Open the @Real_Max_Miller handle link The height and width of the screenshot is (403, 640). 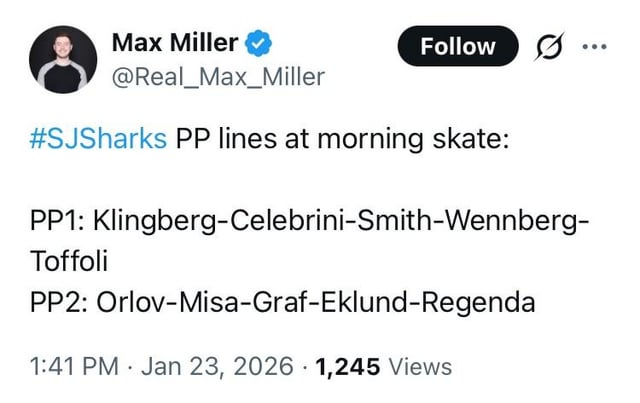pyautogui.click(x=217, y=77)
